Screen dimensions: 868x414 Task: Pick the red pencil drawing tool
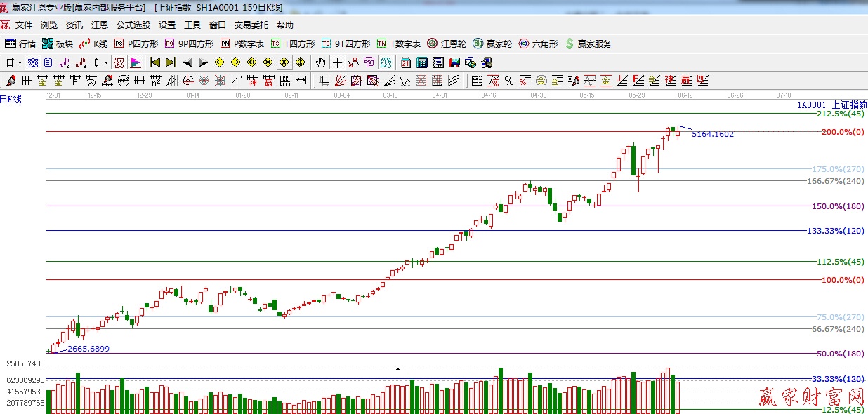pos(10,80)
